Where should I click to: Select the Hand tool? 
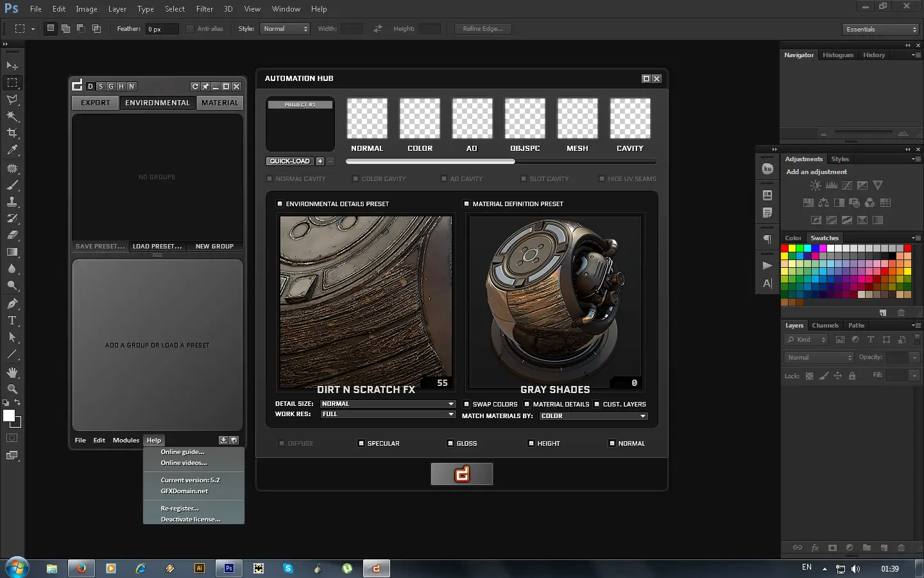pos(12,372)
